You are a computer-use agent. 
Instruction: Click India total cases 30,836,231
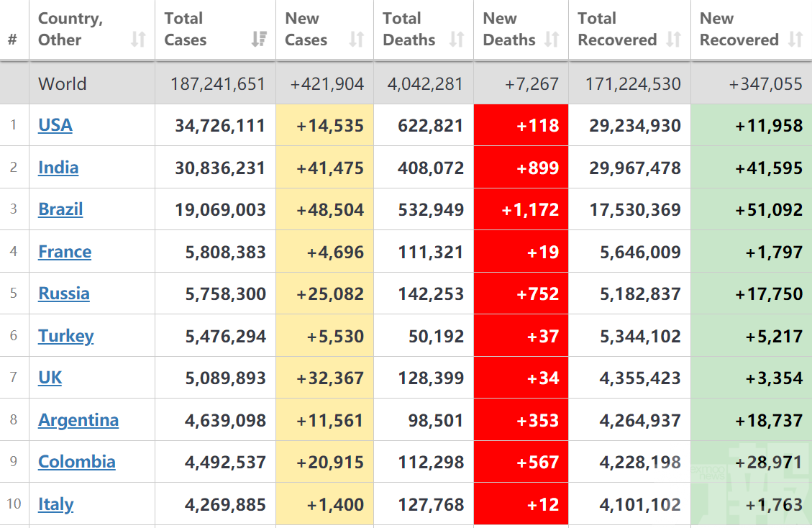click(219, 168)
